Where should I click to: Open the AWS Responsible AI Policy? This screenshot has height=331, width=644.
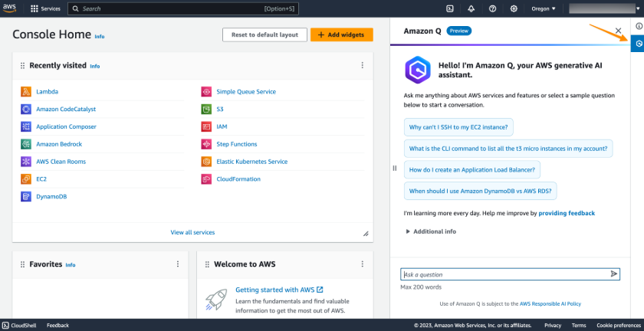(x=550, y=304)
